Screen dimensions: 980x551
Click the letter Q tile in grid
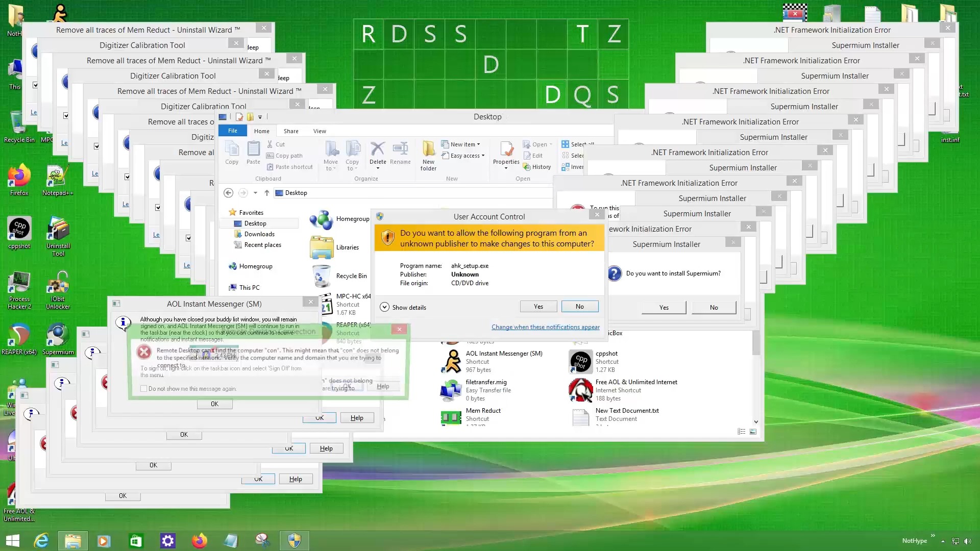(582, 95)
